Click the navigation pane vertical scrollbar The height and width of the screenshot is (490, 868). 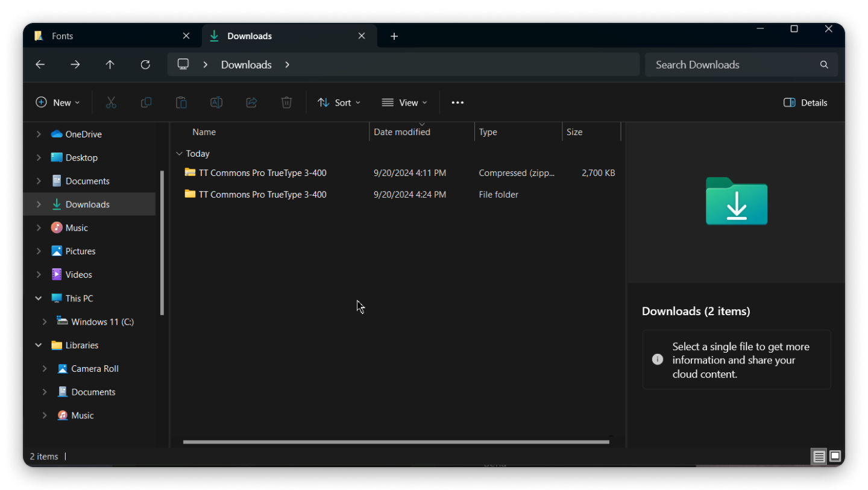(x=162, y=243)
